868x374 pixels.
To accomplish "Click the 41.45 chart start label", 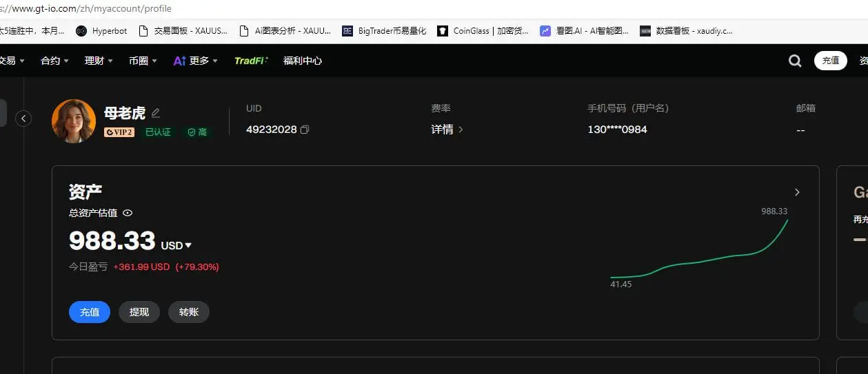I will [x=621, y=284].
